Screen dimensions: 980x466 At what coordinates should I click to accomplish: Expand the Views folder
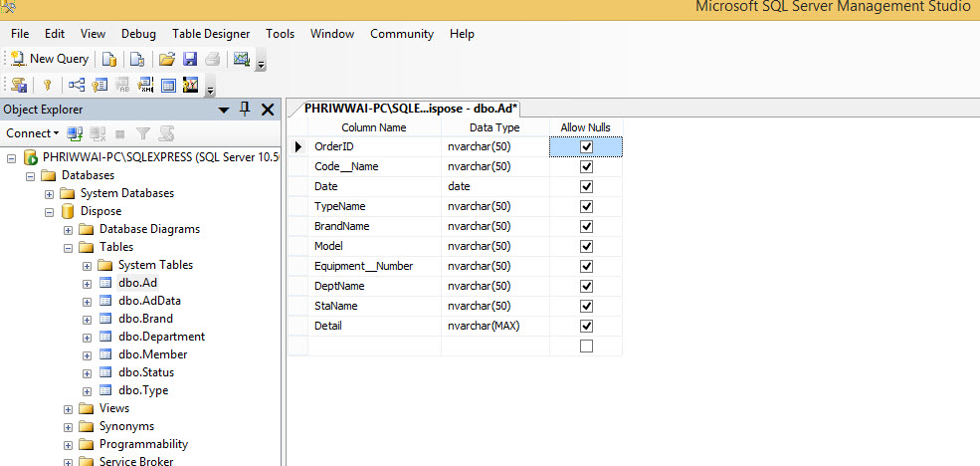coord(68,409)
